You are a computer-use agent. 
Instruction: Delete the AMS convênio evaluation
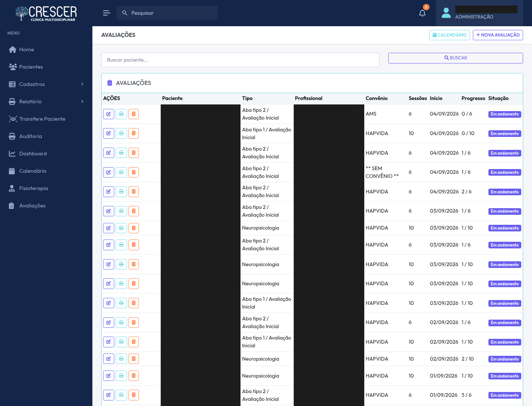(x=134, y=114)
